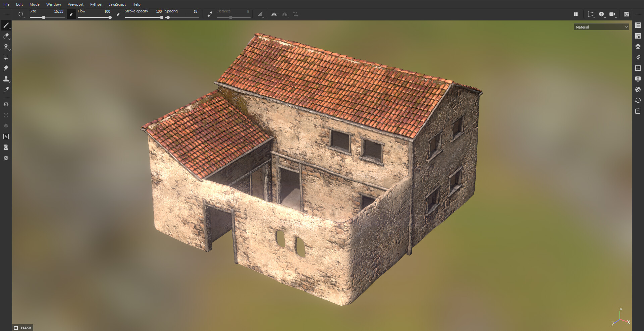Use the Clone stamp tool

point(6,79)
